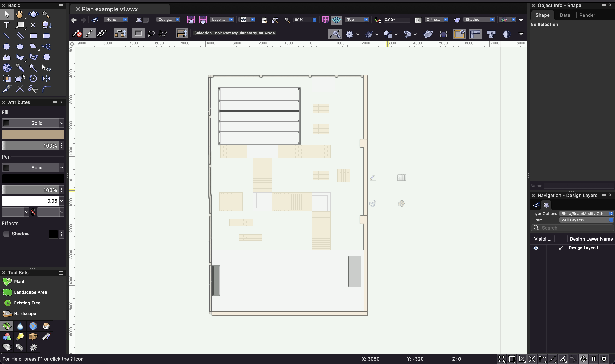Toggle visibility of Design Layer-1

[536, 248]
